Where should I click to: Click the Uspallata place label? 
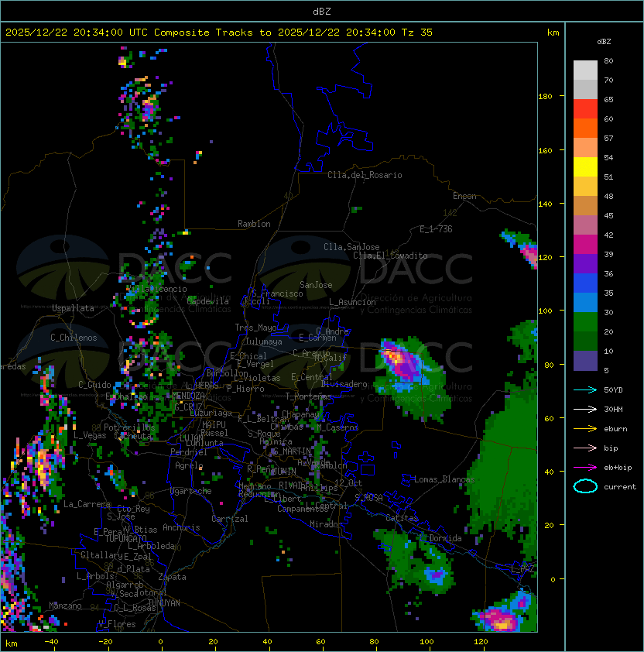tap(73, 308)
